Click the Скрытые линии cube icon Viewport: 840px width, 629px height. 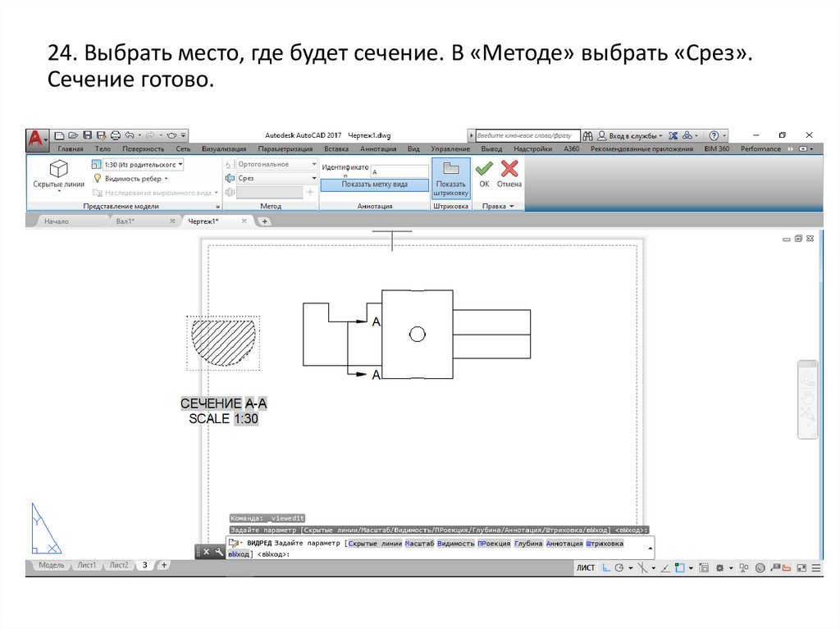(58, 169)
